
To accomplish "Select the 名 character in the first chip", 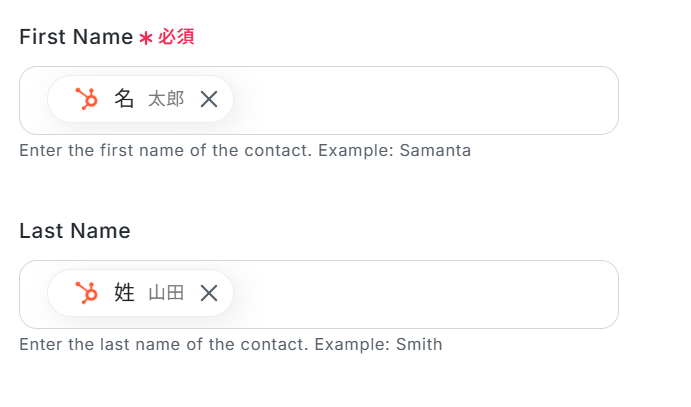I will tap(124, 99).
